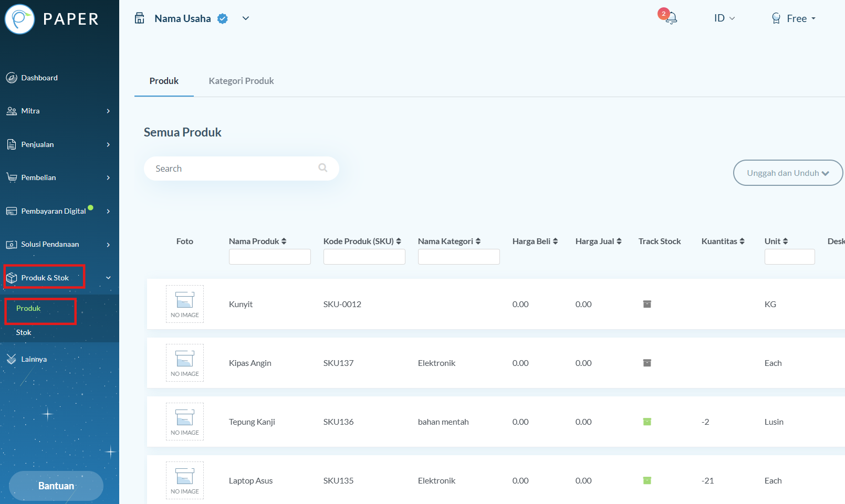Open notifications bell with 2 alerts

point(671,18)
